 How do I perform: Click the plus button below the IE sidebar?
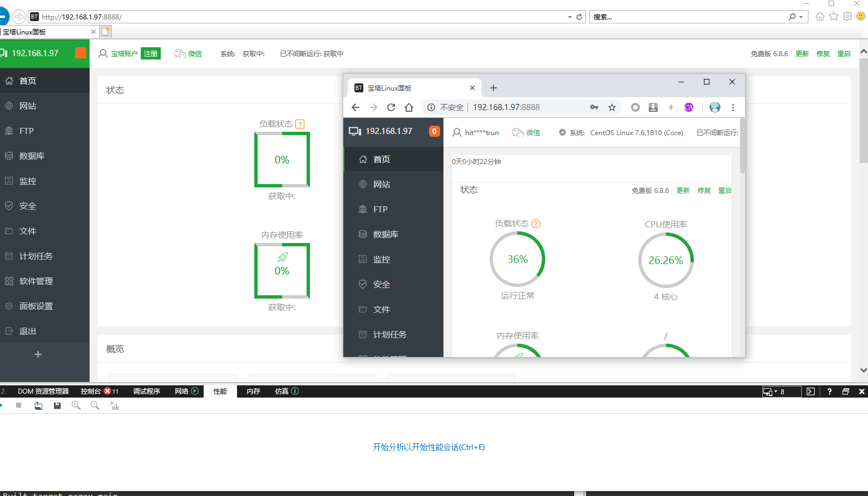click(38, 354)
